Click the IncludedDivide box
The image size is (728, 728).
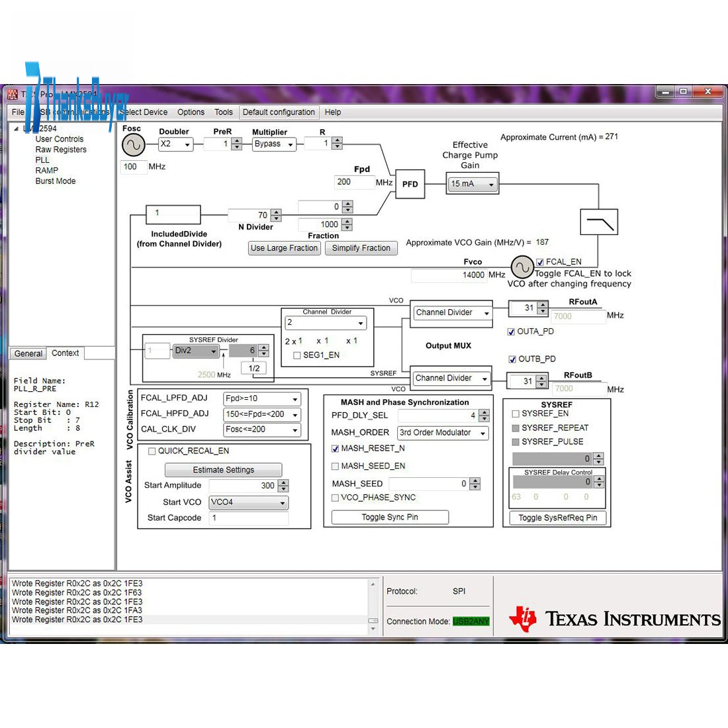click(x=173, y=214)
